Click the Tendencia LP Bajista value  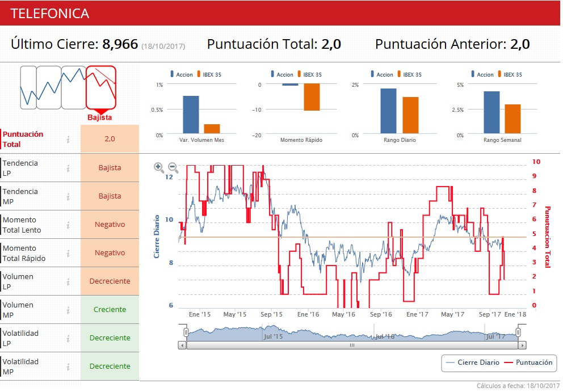[110, 168]
